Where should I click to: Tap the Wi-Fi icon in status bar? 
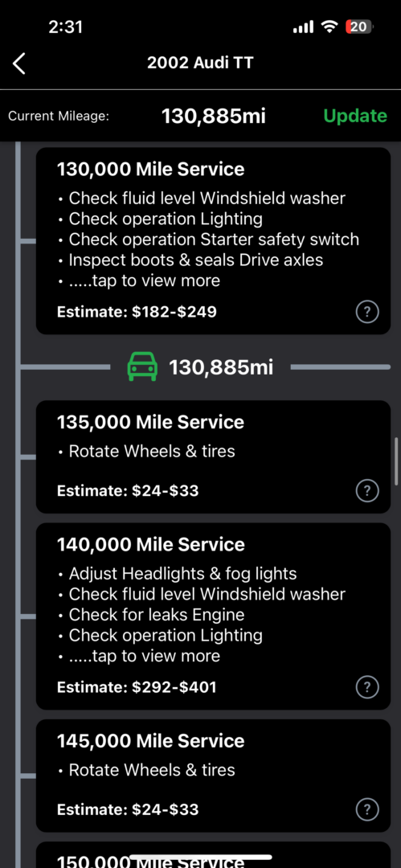click(330, 27)
